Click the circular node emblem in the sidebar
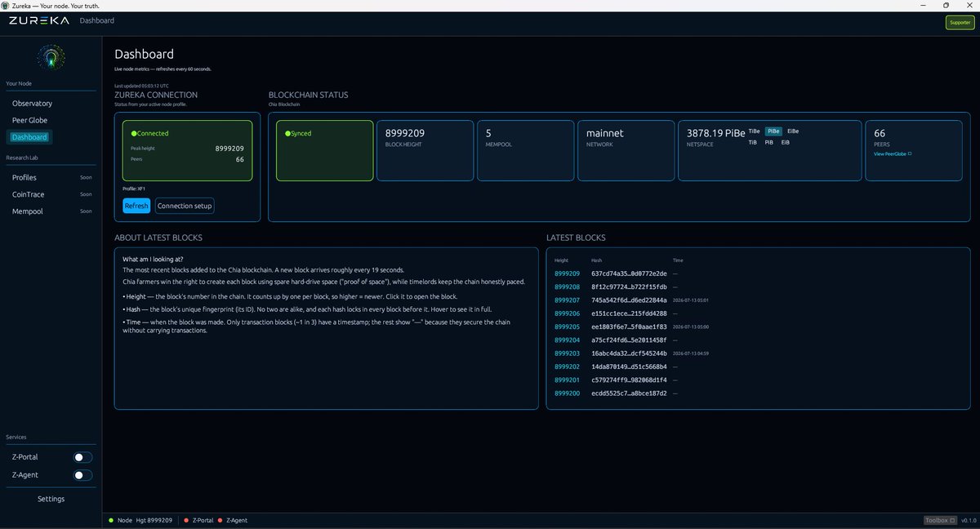 51,56
